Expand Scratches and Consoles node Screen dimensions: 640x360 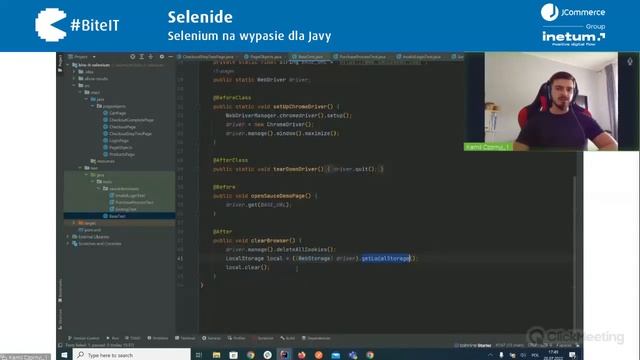pos(68,244)
